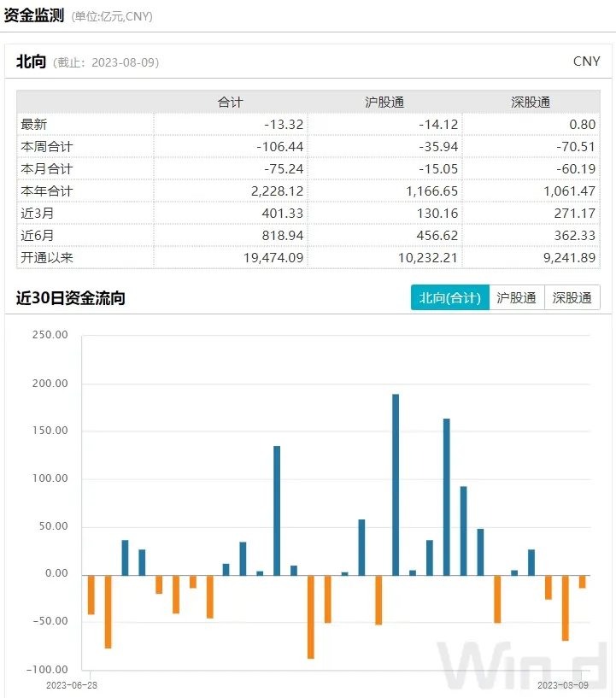Image resolution: width=616 pixels, height=698 pixels.
Task: Click the 150.00 y-axis label
Action: coord(50,431)
